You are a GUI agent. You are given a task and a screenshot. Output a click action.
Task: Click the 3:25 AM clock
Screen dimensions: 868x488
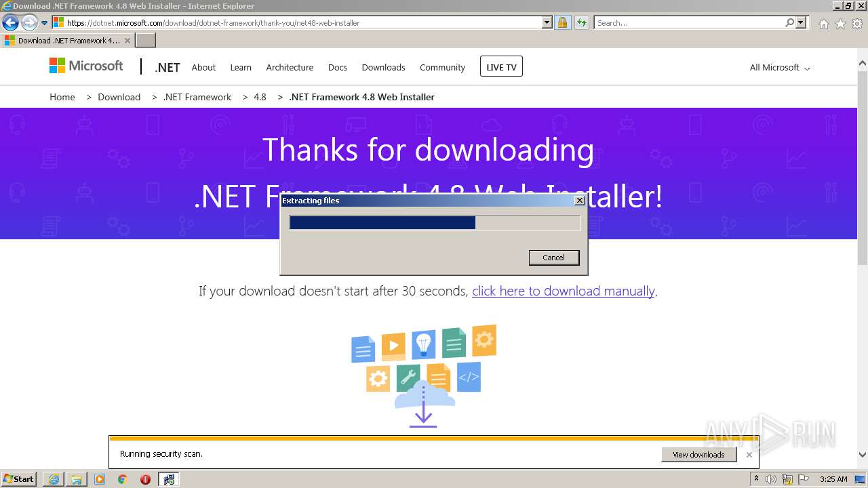tap(833, 479)
